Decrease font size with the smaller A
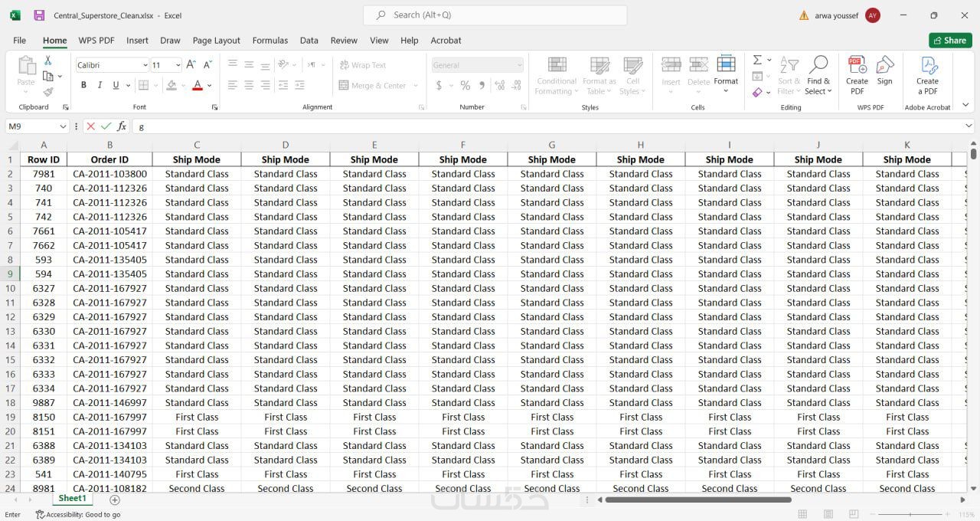 point(209,65)
